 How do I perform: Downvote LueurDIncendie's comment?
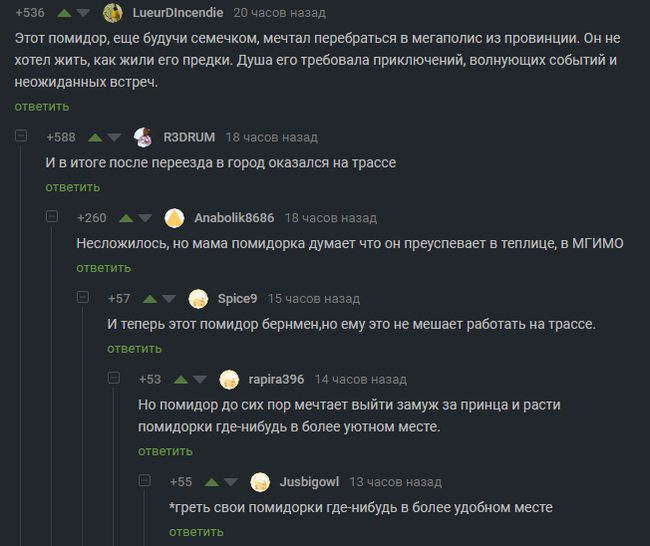pyautogui.click(x=83, y=13)
